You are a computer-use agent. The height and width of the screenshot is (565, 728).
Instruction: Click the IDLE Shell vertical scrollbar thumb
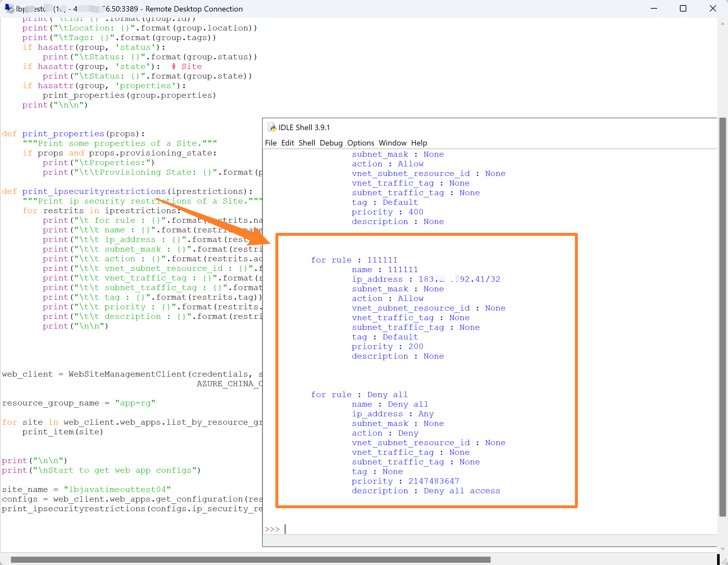(722, 317)
